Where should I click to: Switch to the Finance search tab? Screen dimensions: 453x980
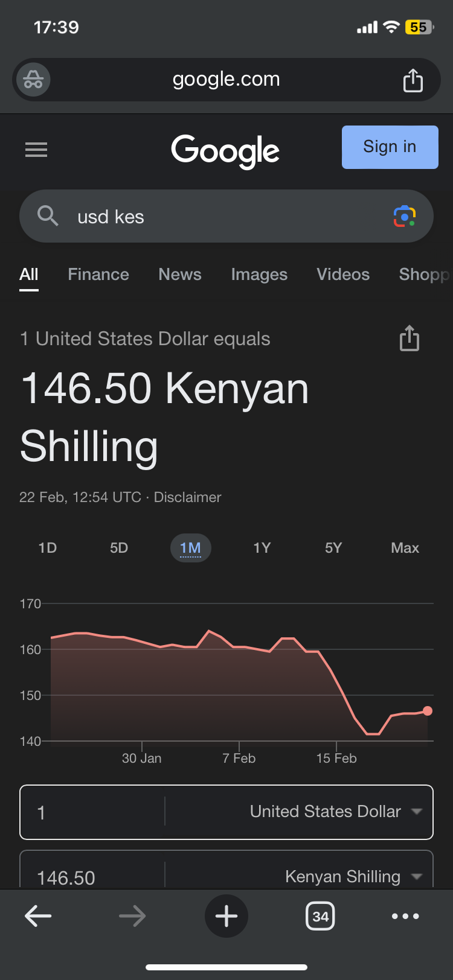click(x=98, y=275)
